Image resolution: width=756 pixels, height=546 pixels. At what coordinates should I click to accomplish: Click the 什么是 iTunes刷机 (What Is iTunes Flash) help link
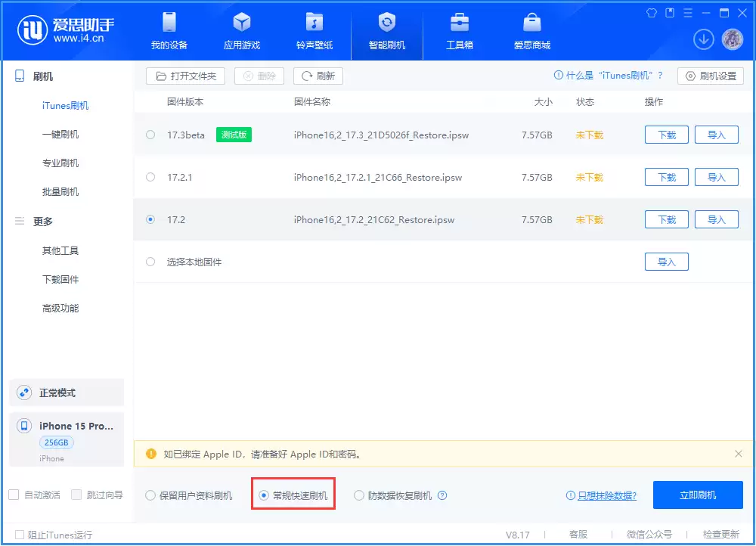(x=609, y=75)
